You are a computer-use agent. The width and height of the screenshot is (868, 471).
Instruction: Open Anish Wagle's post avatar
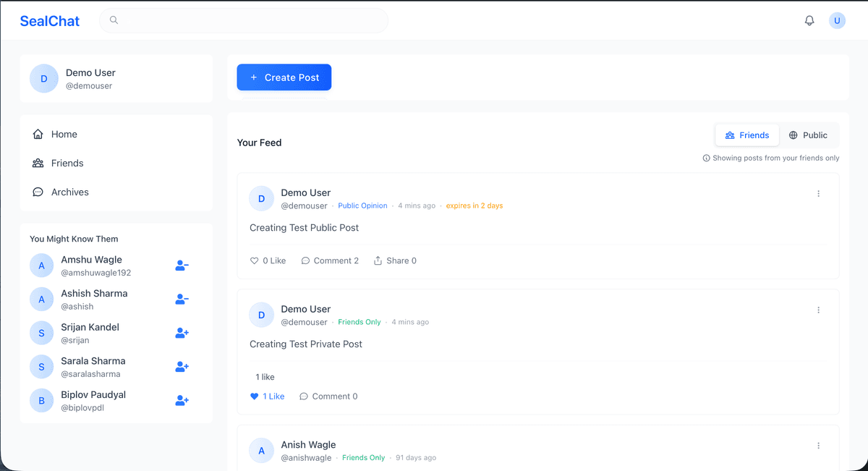point(262,451)
